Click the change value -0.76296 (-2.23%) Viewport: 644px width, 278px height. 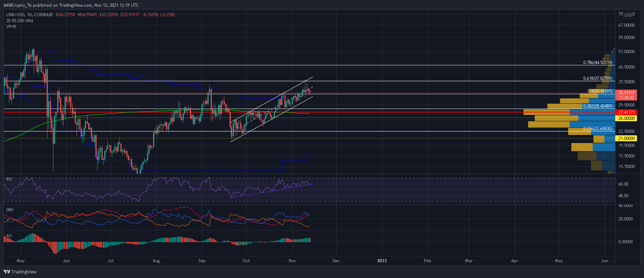click(x=158, y=15)
